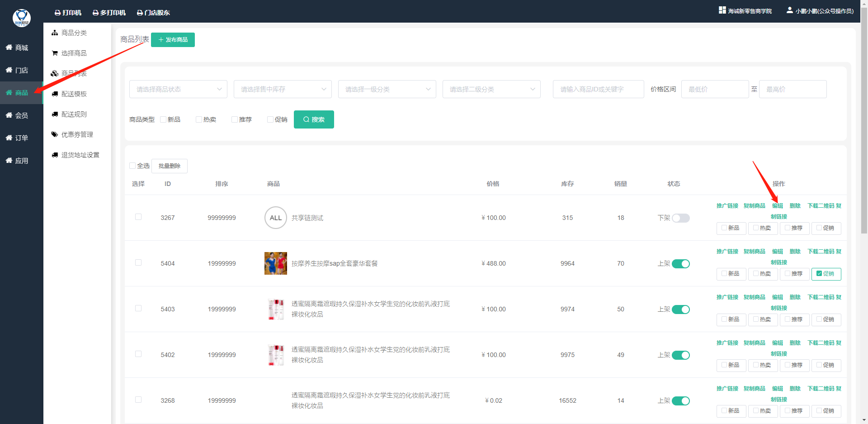
Task: Click product thumbnail for 按摩养生按摩sap全套豪华套餐
Action: (x=276, y=263)
